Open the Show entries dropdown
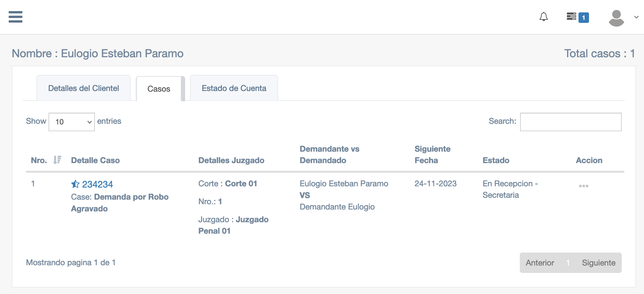This screenshot has width=644, height=294. (72, 122)
